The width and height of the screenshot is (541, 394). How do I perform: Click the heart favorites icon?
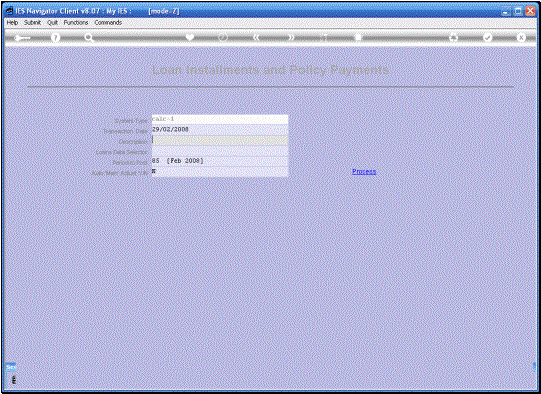pos(190,37)
